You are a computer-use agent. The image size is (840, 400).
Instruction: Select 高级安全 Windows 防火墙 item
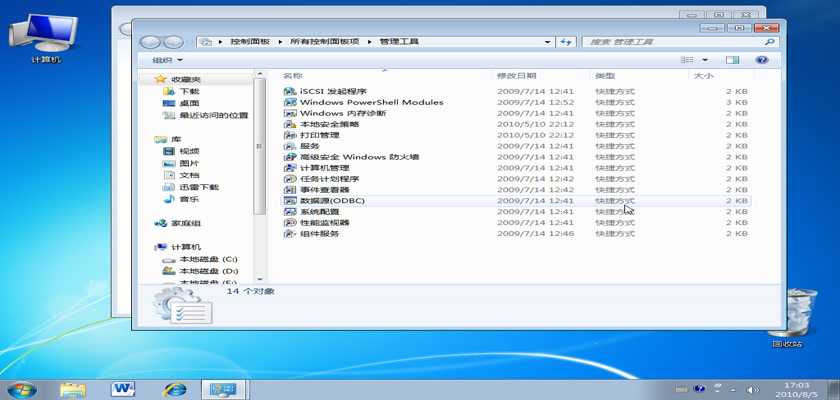[x=359, y=157]
